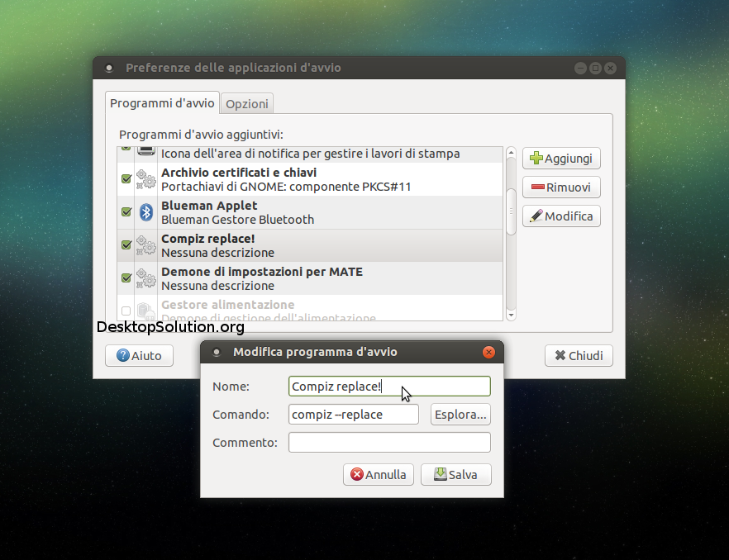The height and width of the screenshot is (560, 729).
Task: Switch to the Opzioni tab
Action: click(247, 103)
